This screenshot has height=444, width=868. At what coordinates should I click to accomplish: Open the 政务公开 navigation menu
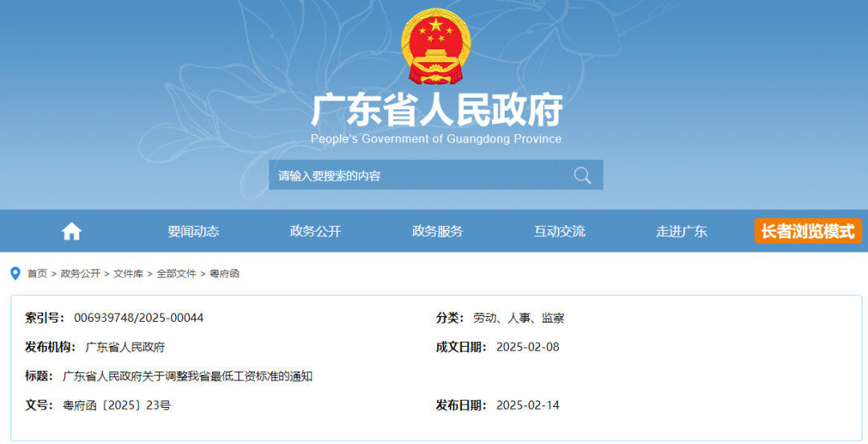coord(315,232)
